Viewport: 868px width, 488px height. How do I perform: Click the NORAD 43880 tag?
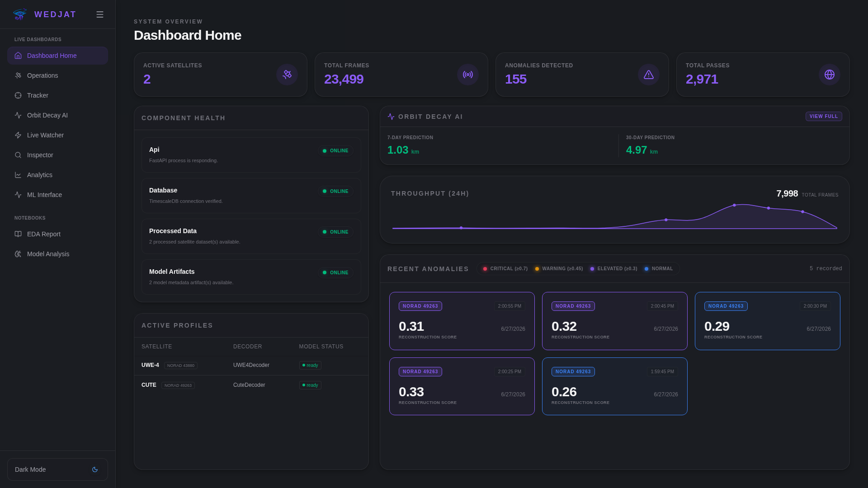coord(181,366)
